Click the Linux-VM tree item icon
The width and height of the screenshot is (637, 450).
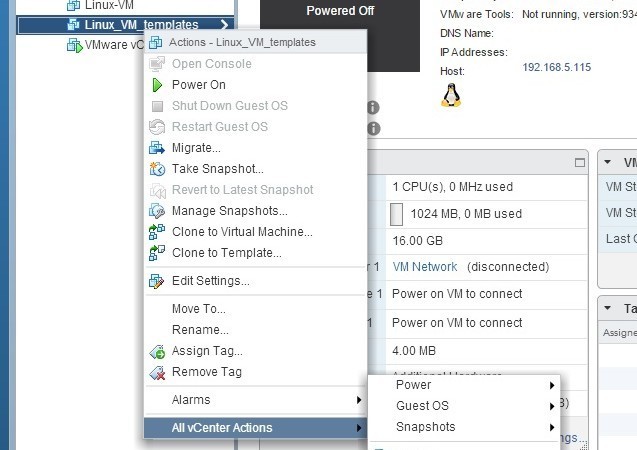(x=73, y=5)
